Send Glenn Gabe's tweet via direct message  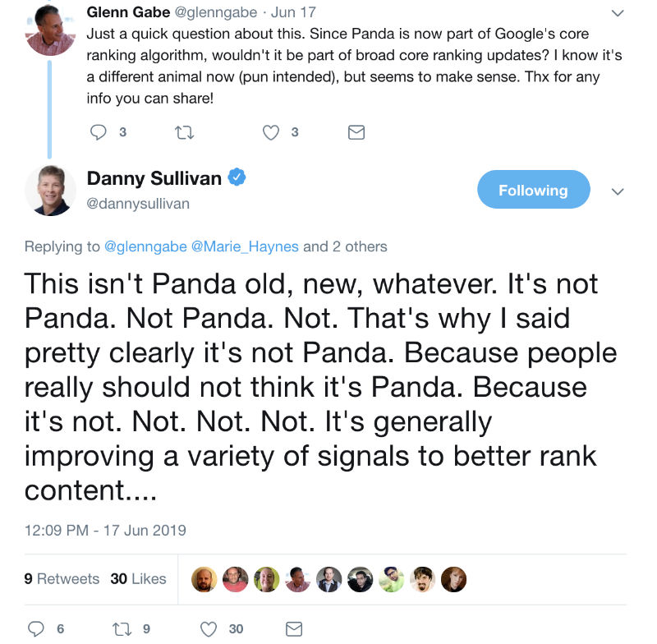[x=356, y=131]
